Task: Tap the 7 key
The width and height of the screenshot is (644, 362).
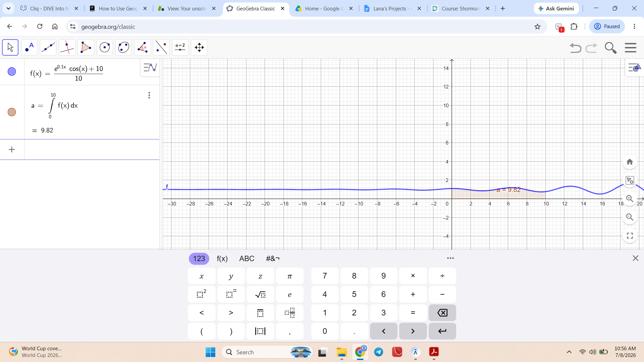Action: (325, 276)
